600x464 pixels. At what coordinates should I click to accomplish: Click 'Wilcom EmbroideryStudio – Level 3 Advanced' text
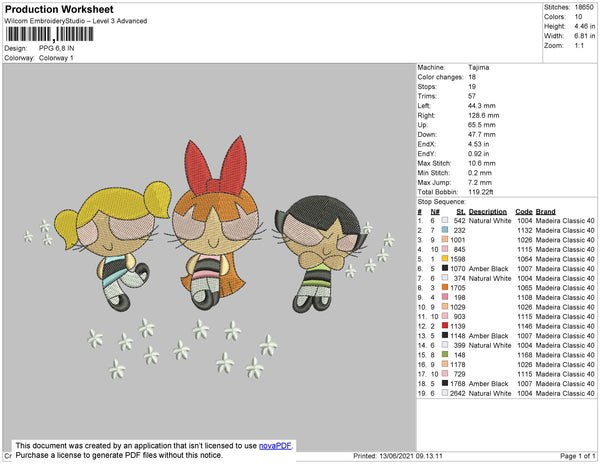point(76,21)
